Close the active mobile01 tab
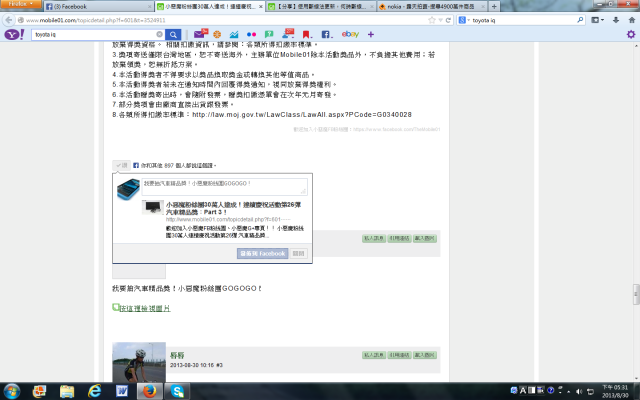The image size is (640, 400). coord(261,7)
